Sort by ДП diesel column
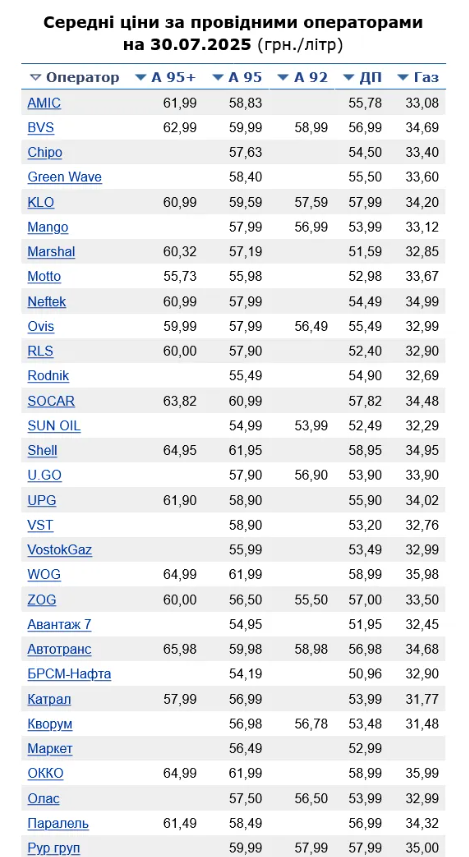The height and width of the screenshot is (857, 469). pos(362,78)
